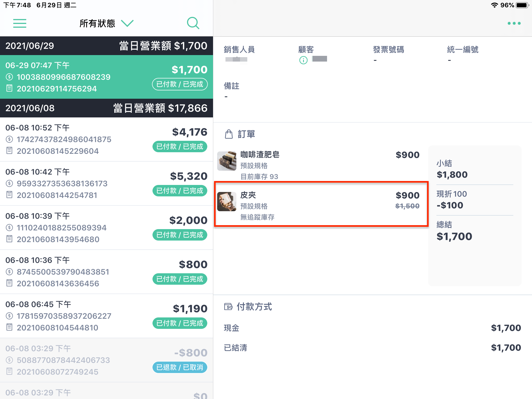The width and height of the screenshot is (532, 399).
Task: Tap the shopping bag icon beside 訂單
Action: click(229, 134)
